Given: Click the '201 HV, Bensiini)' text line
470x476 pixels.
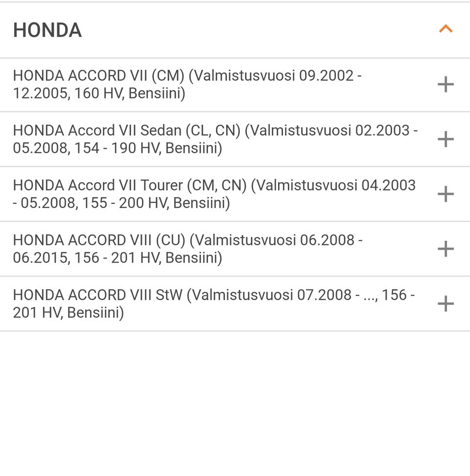Looking at the screenshot, I should pyautogui.click(x=68, y=312).
